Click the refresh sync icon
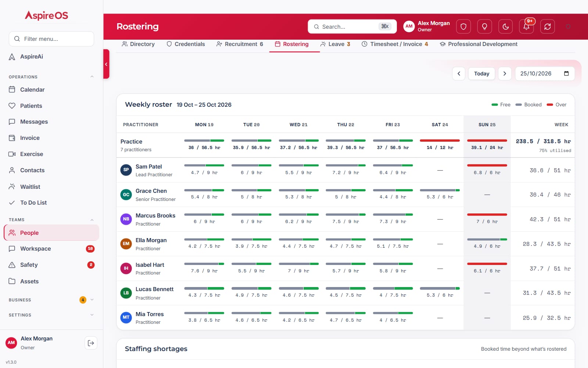Image resolution: width=588 pixels, height=368 pixels. 548,26
